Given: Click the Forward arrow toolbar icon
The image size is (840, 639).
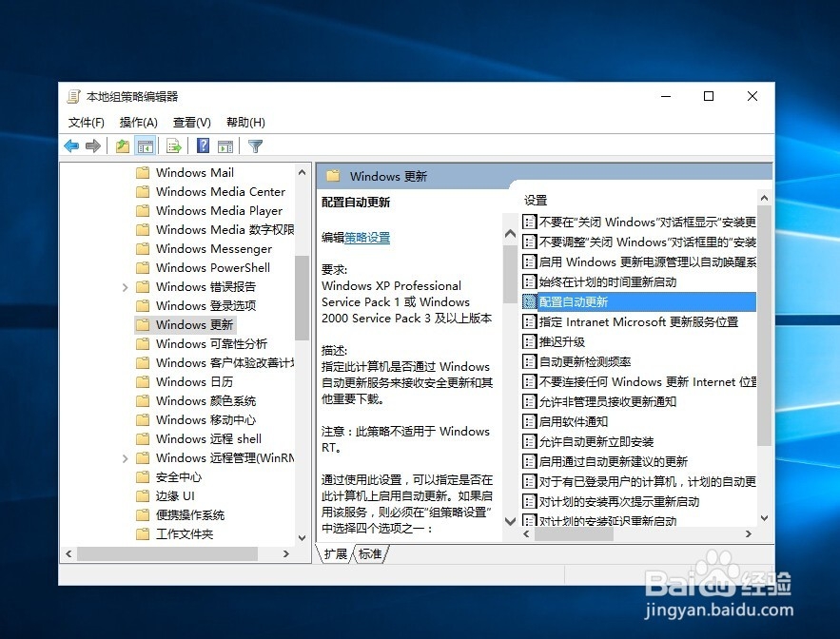Looking at the screenshot, I should click(92, 145).
